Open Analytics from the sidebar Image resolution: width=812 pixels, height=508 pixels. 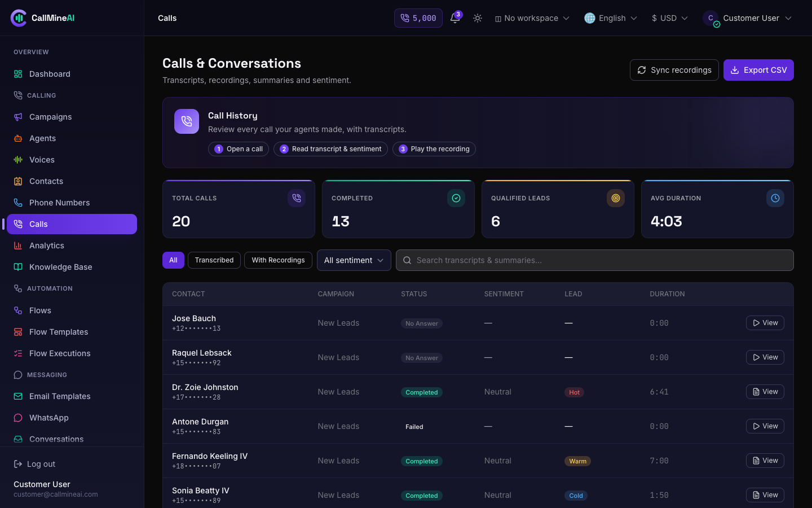click(72, 246)
